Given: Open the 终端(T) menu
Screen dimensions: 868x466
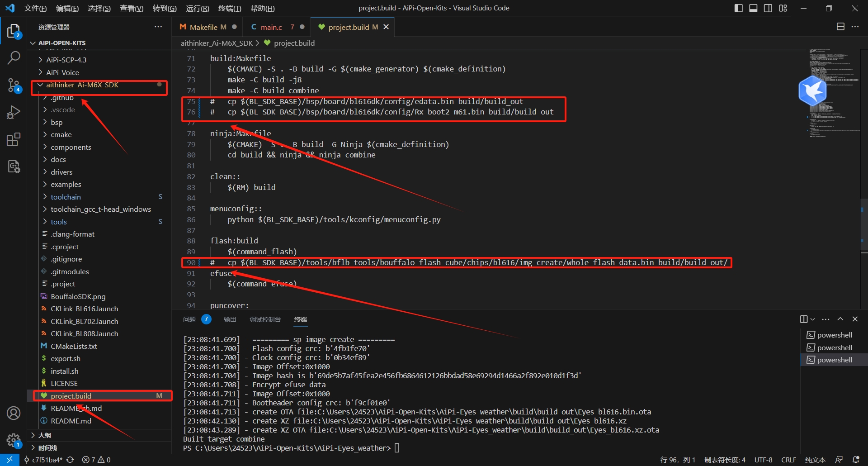Looking at the screenshot, I should [230, 8].
